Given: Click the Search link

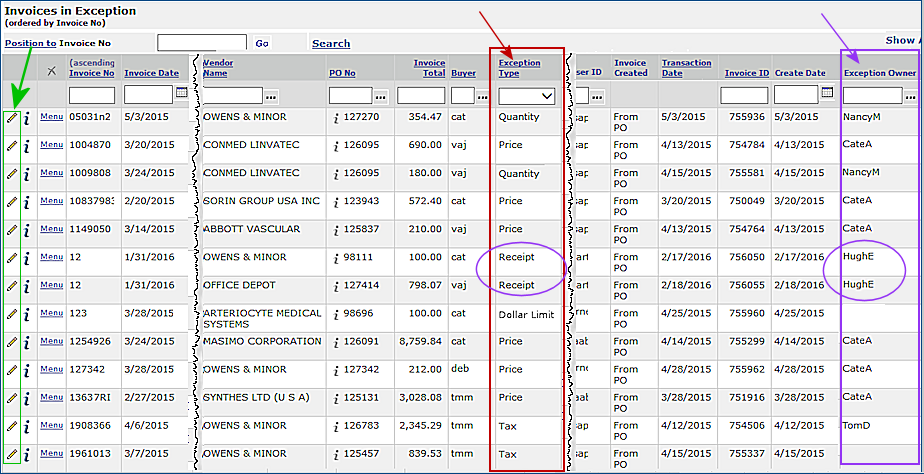Looking at the screenshot, I should [x=331, y=44].
